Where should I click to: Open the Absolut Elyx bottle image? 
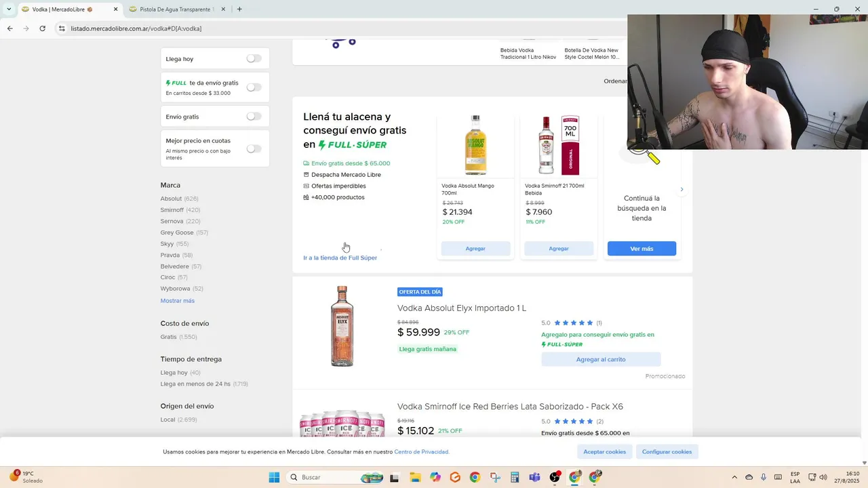[x=342, y=326]
